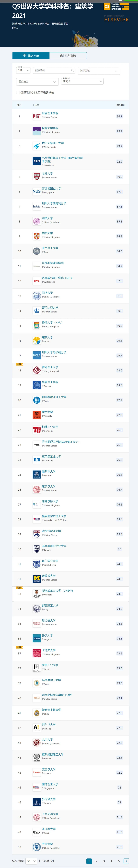Open the 清华大学 link
This screenshot has width=138, height=868.
[48, 218]
